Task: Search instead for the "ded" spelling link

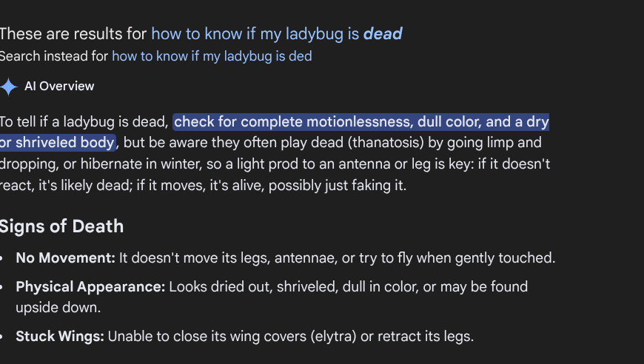Action: [x=212, y=56]
